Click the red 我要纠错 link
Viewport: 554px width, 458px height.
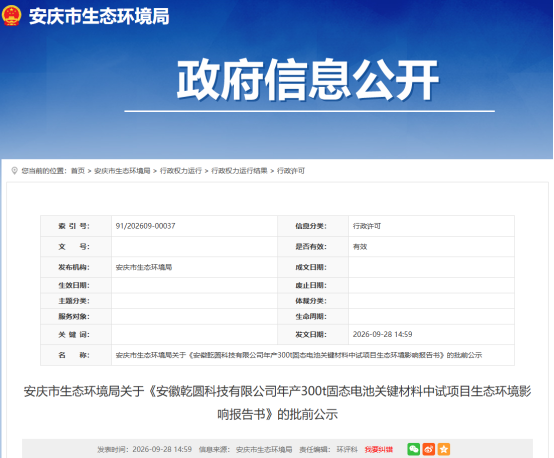[x=379, y=450]
